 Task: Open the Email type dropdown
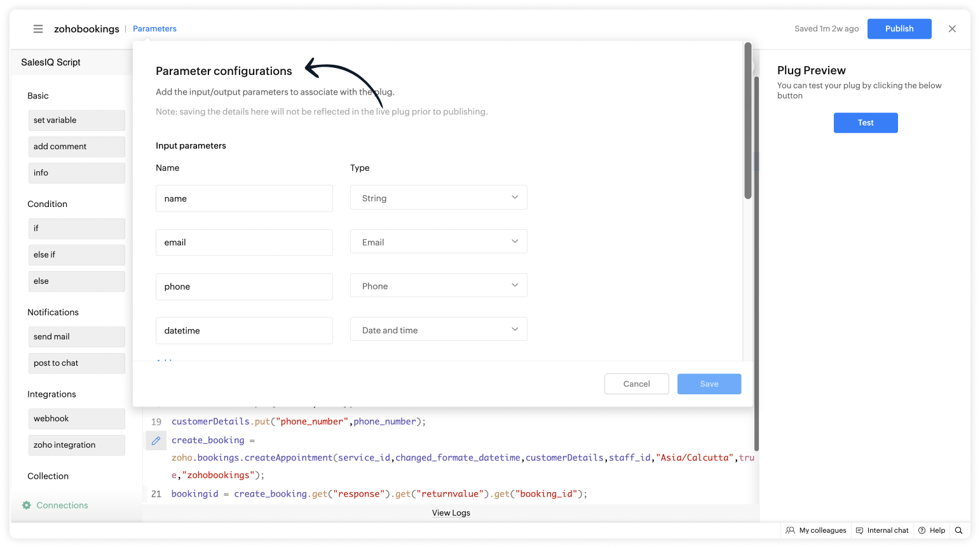pyautogui.click(x=439, y=242)
